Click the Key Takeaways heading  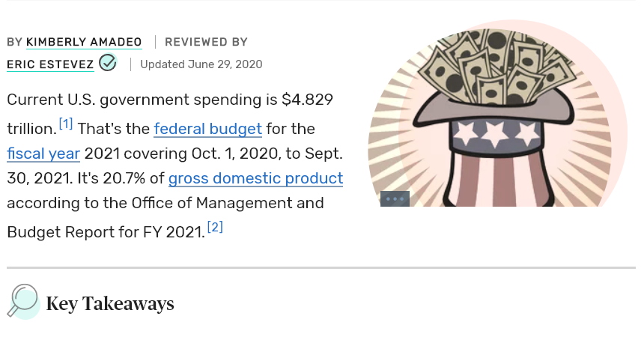tap(110, 304)
